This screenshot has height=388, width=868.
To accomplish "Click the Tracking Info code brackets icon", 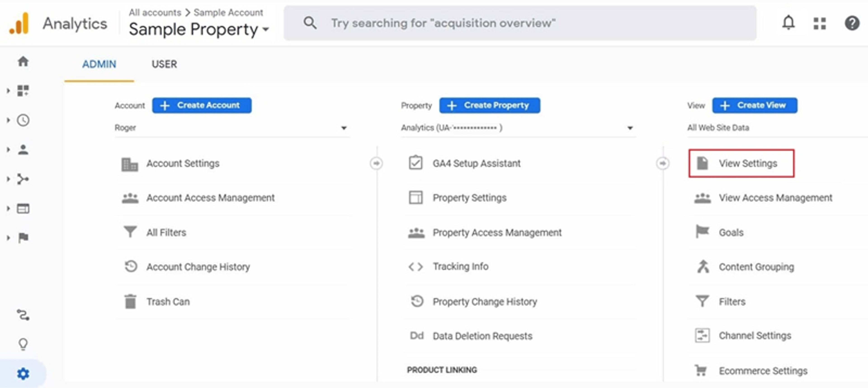I will pos(416,267).
